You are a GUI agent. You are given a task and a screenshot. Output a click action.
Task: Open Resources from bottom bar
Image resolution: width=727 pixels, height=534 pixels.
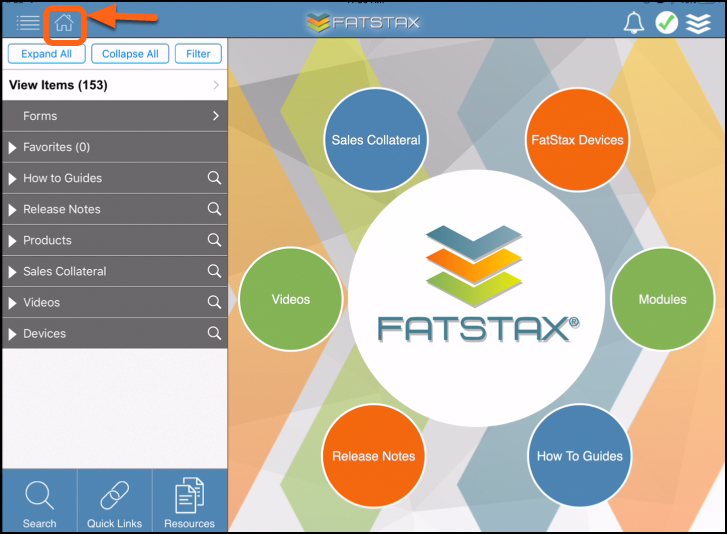click(190, 501)
